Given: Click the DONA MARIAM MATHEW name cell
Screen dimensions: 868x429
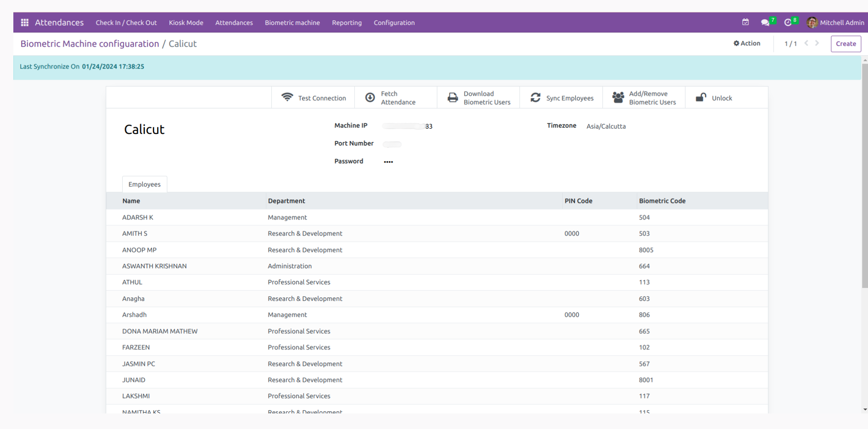Looking at the screenshot, I should (160, 331).
